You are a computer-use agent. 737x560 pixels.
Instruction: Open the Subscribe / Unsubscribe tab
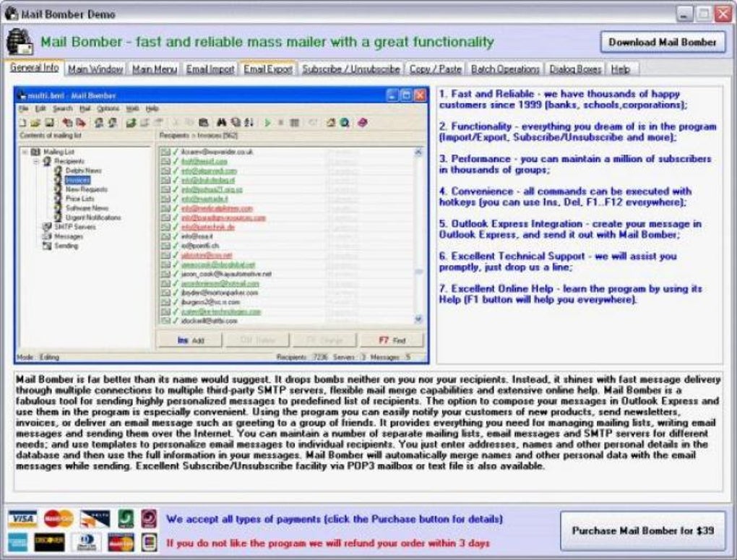[x=350, y=69]
